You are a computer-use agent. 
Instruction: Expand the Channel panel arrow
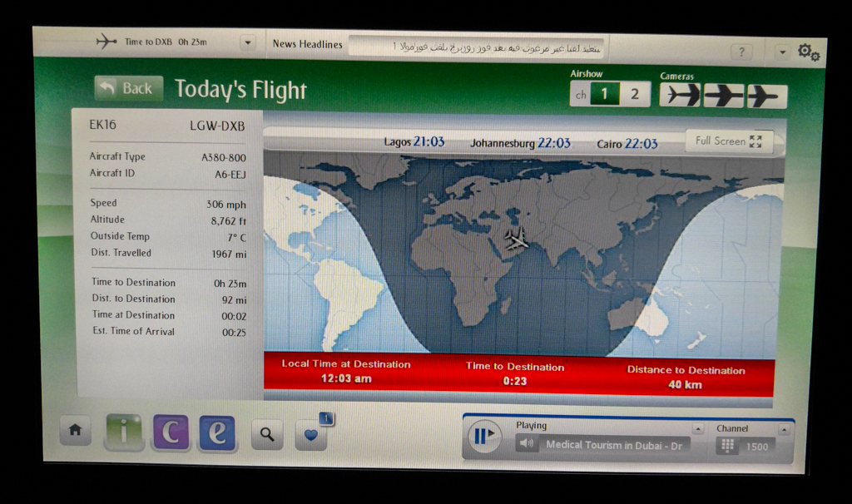point(783,430)
